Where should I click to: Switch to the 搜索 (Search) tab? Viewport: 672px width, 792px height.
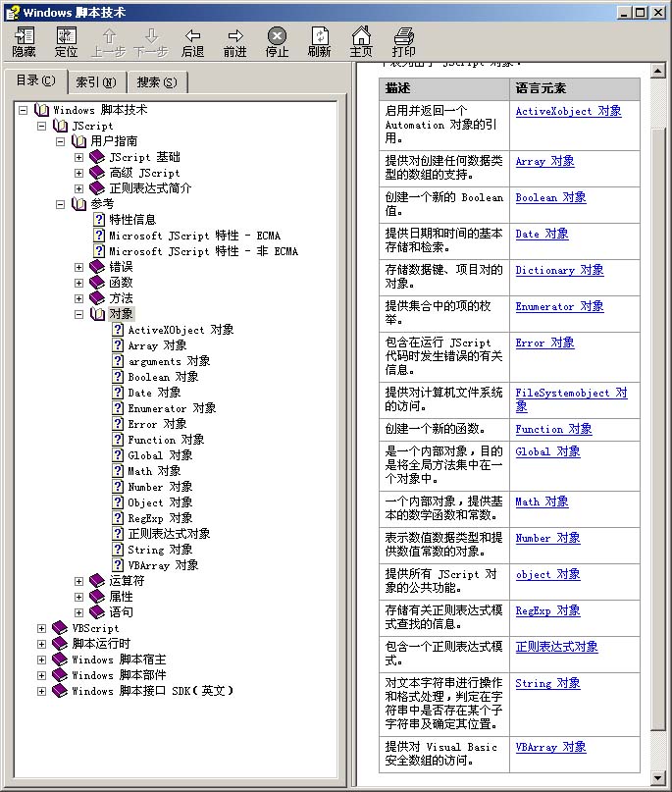pos(157,82)
